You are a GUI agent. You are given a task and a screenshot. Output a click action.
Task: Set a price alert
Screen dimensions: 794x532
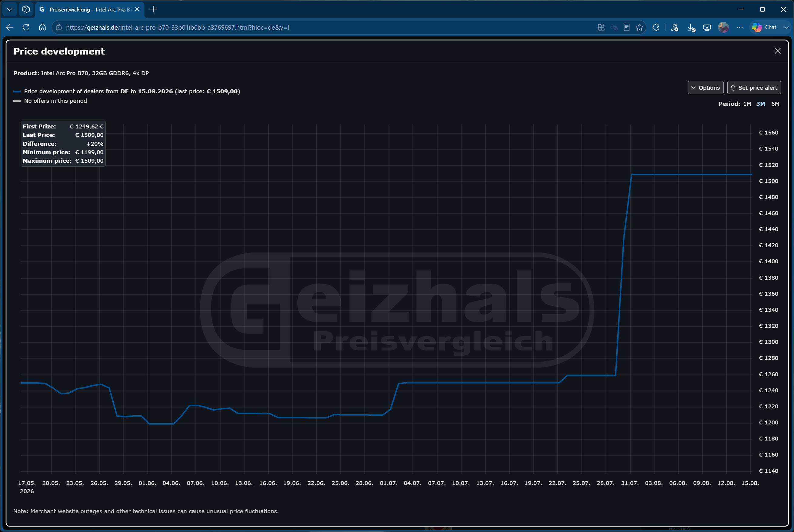pyautogui.click(x=754, y=88)
